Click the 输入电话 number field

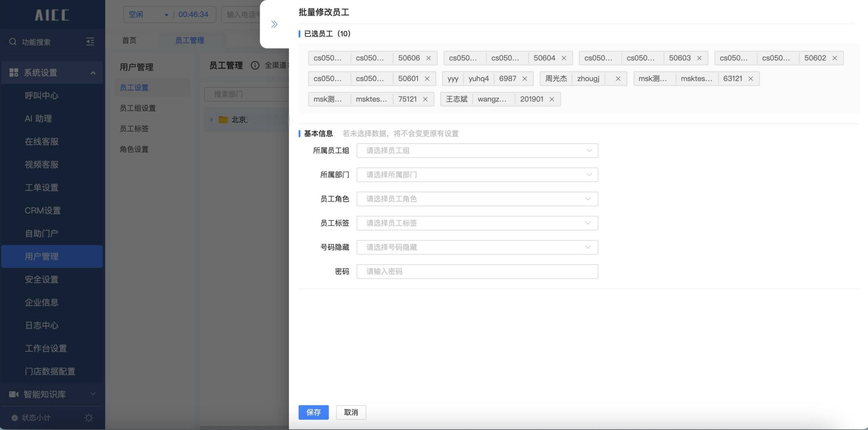point(241,15)
